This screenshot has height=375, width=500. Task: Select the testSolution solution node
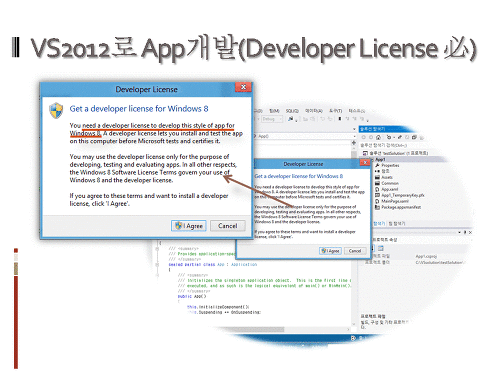click(x=395, y=153)
